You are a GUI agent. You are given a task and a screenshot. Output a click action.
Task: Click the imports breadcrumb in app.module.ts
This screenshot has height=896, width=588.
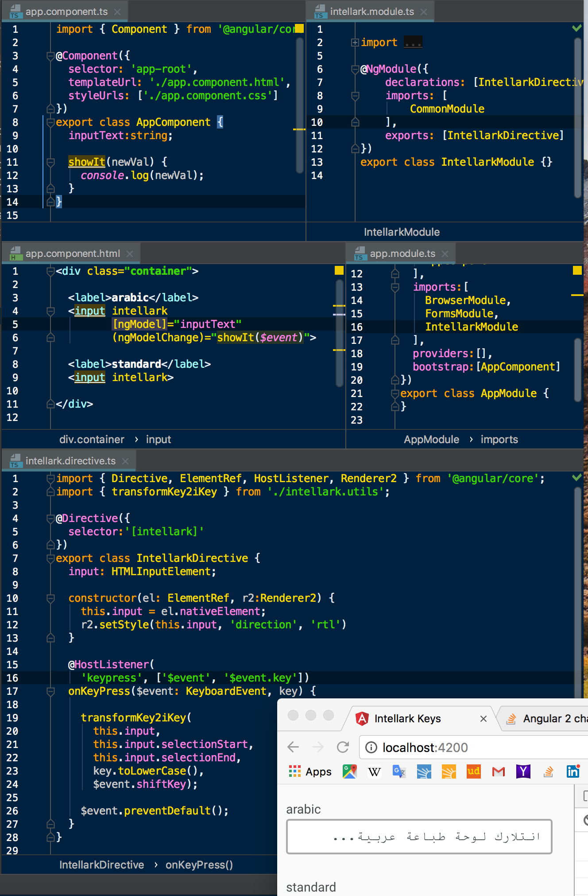(x=499, y=440)
